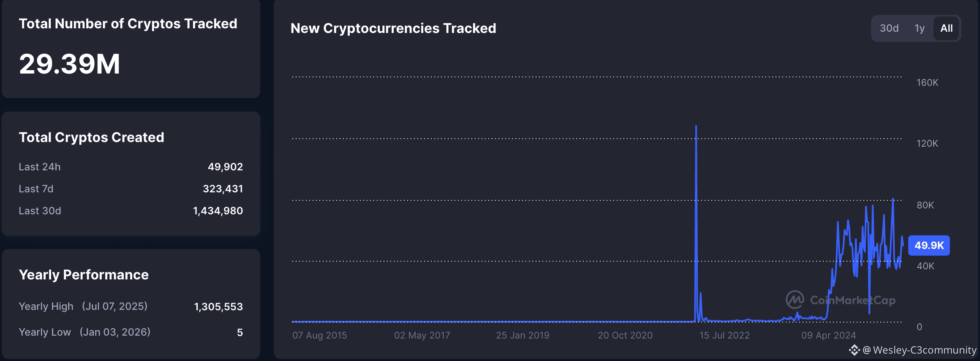Click the 29.39M total cryptos figure
Viewport: 980px width, 361px height.
pos(70,64)
